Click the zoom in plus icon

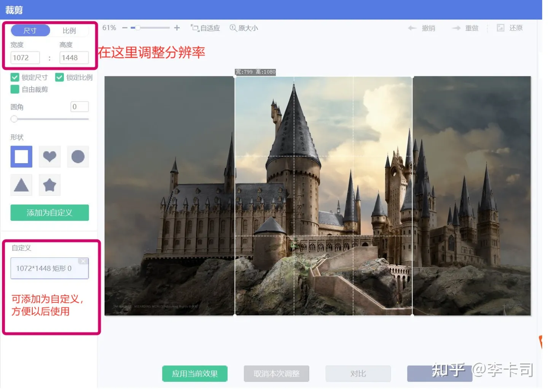pos(177,28)
